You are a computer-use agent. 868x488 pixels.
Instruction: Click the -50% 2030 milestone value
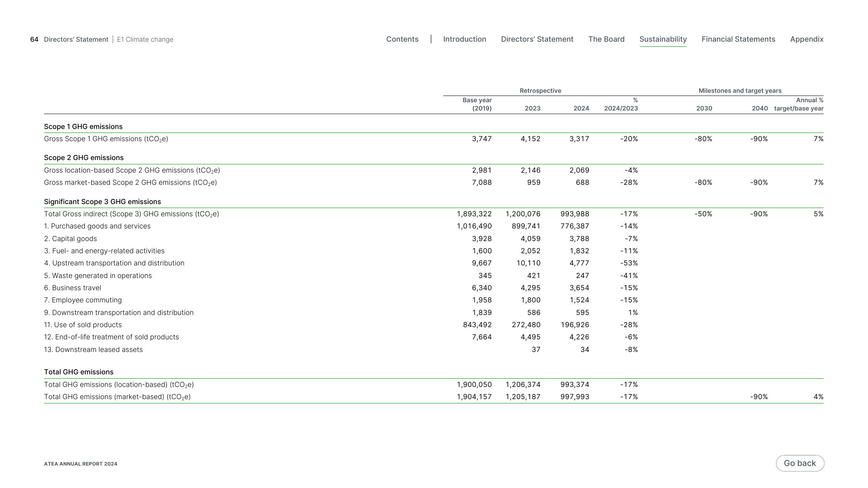703,214
